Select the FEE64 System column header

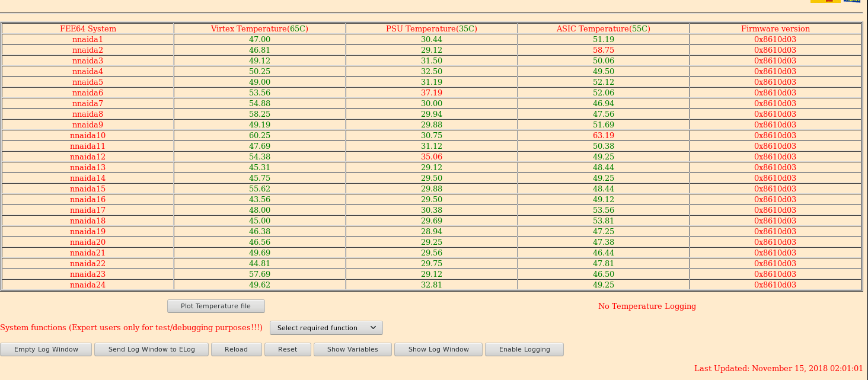point(88,28)
